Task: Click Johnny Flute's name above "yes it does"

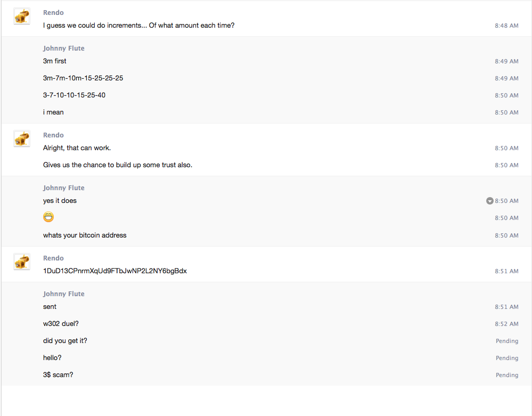Action: pyautogui.click(x=63, y=188)
